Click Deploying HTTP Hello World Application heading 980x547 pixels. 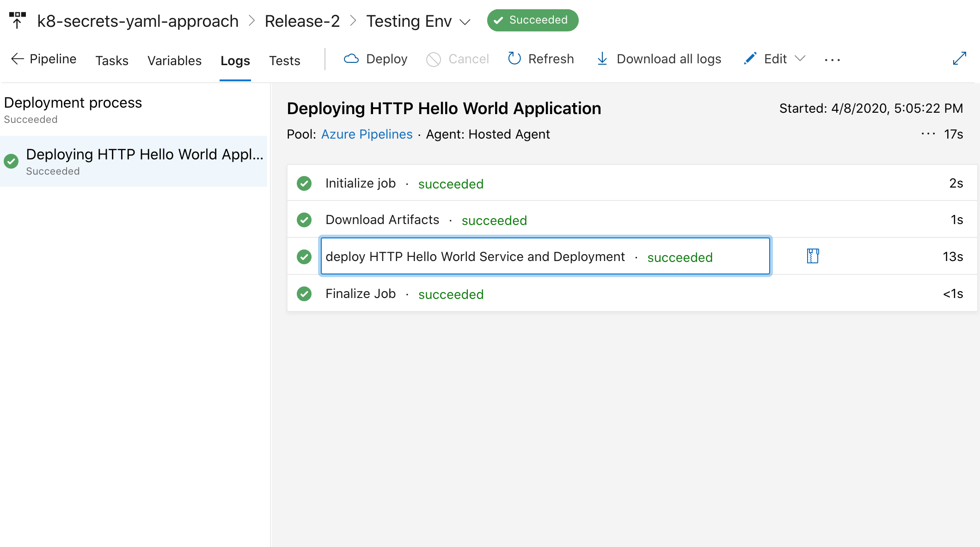[444, 109]
